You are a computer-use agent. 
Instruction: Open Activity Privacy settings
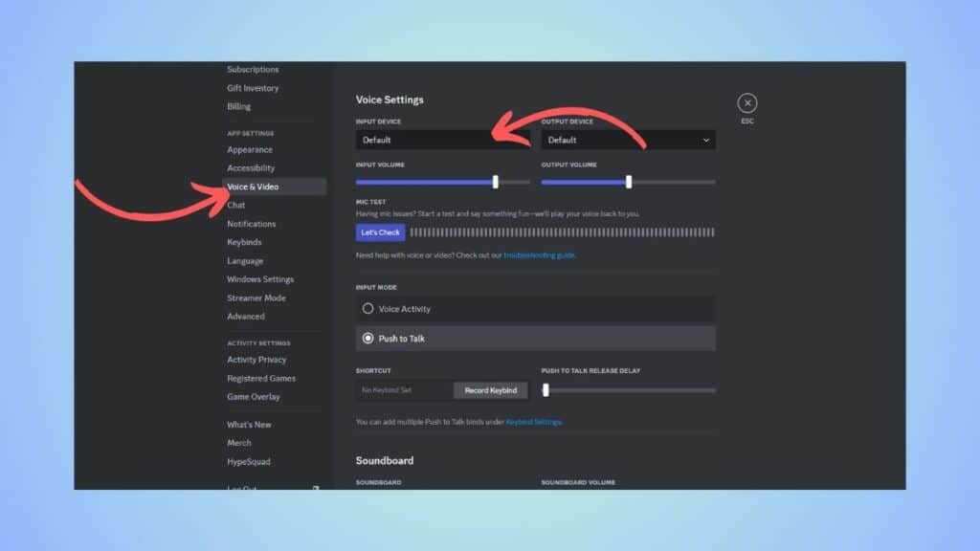pos(255,359)
